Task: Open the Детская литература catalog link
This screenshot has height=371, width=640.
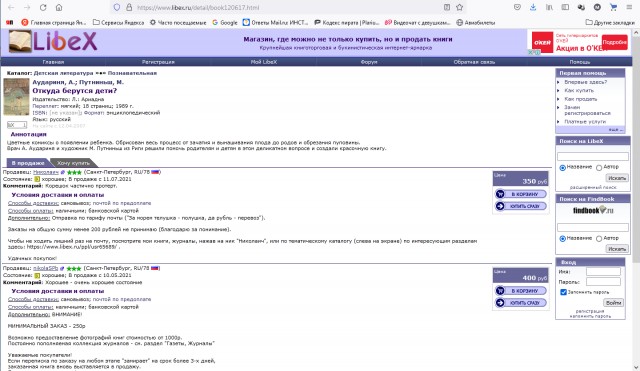Action: click(x=63, y=73)
